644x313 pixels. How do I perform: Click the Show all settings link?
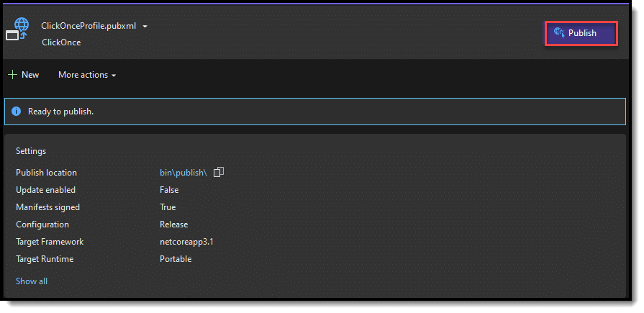click(32, 281)
